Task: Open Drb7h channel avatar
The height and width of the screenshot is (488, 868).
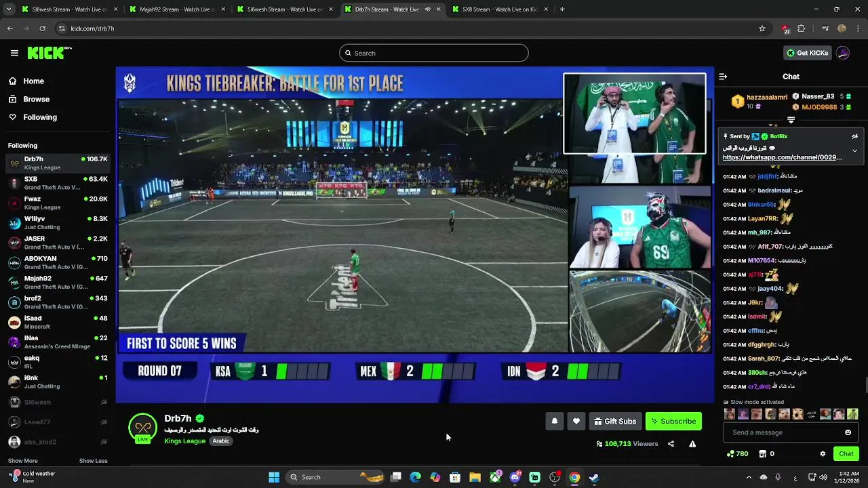Action: [x=142, y=428]
